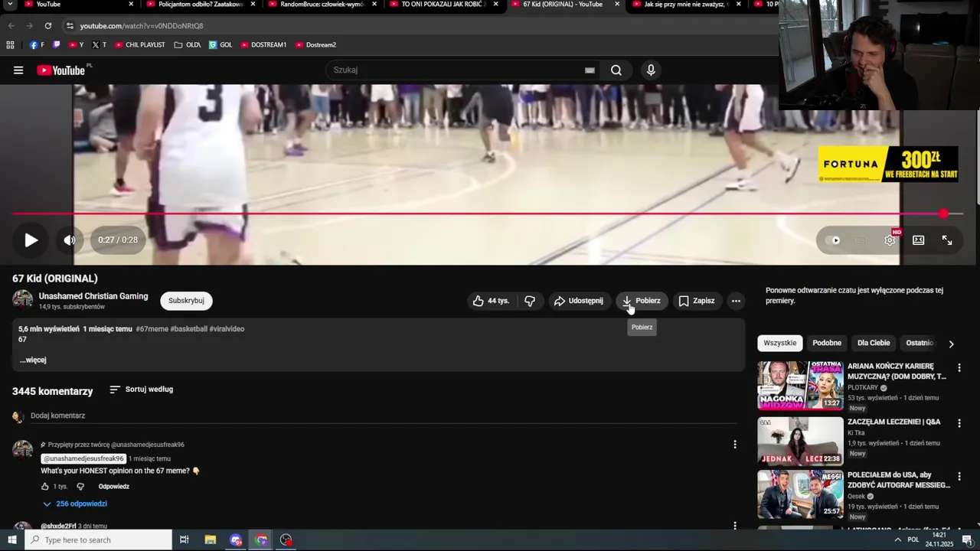Seek on the red video progress bar

click(x=488, y=214)
